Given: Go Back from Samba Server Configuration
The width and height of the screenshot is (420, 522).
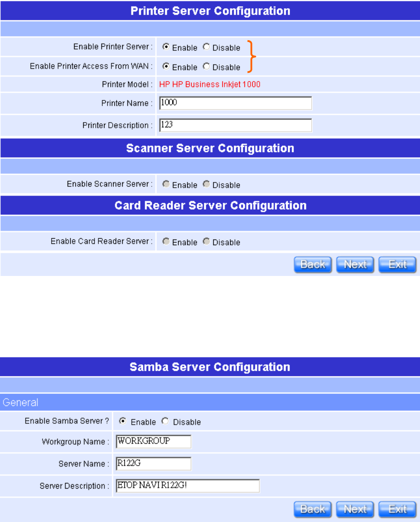Looking at the screenshot, I should click(x=313, y=509).
